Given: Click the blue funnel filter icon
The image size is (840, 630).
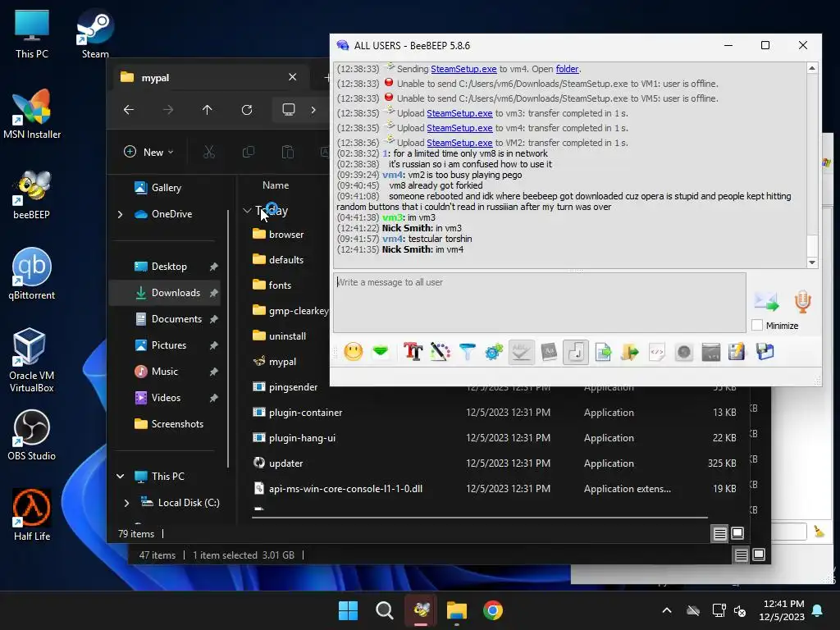Looking at the screenshot, I should click(x=467, y=352).
